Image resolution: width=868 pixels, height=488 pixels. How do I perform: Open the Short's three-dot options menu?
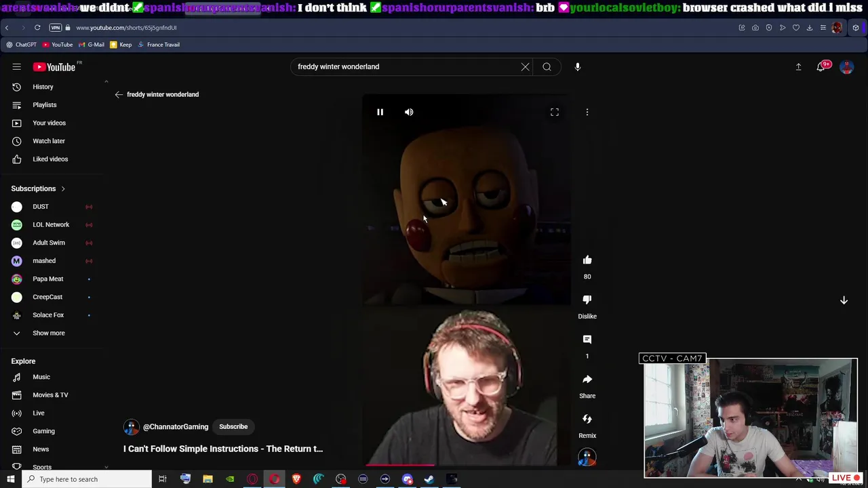click(x=587, y=112)
